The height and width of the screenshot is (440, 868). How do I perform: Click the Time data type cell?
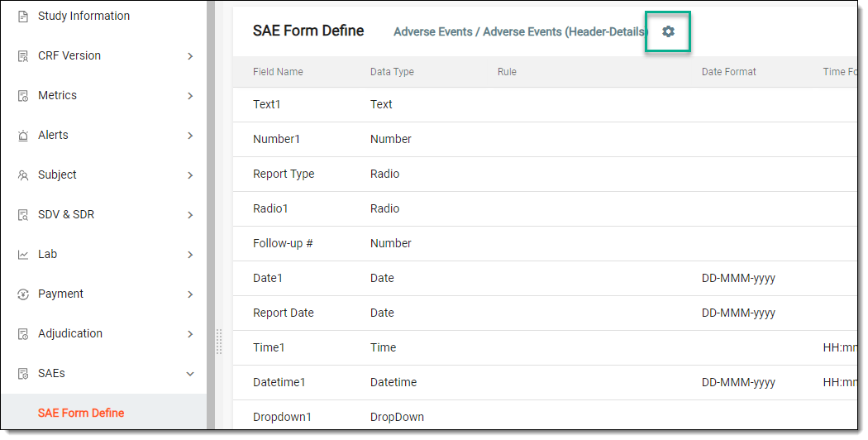pyautogui.click(x=383, y=347)
